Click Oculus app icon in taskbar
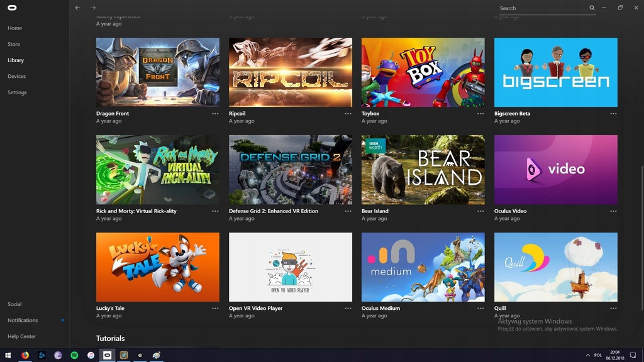 click(x=107, y=356)
